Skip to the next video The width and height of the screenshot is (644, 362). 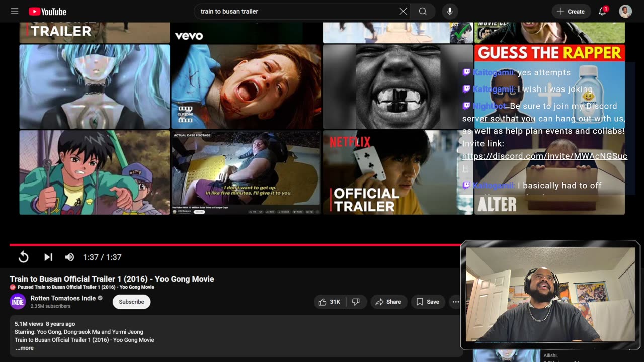pos(48,257)
